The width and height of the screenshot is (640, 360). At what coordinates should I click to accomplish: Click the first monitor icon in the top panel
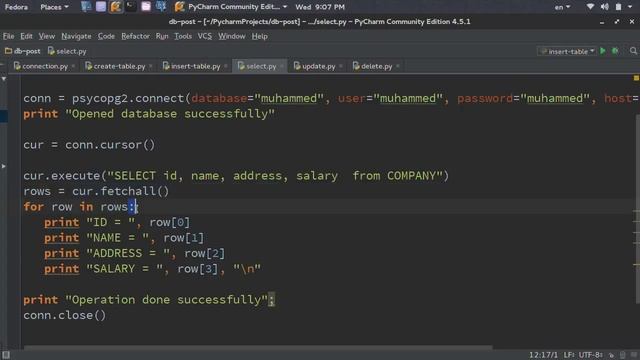click(x=86, y=7)
